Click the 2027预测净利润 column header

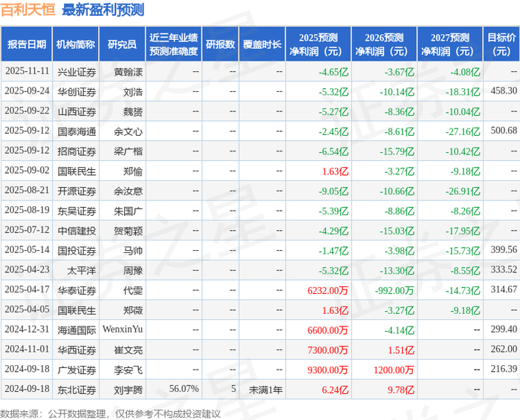(449, 44)
